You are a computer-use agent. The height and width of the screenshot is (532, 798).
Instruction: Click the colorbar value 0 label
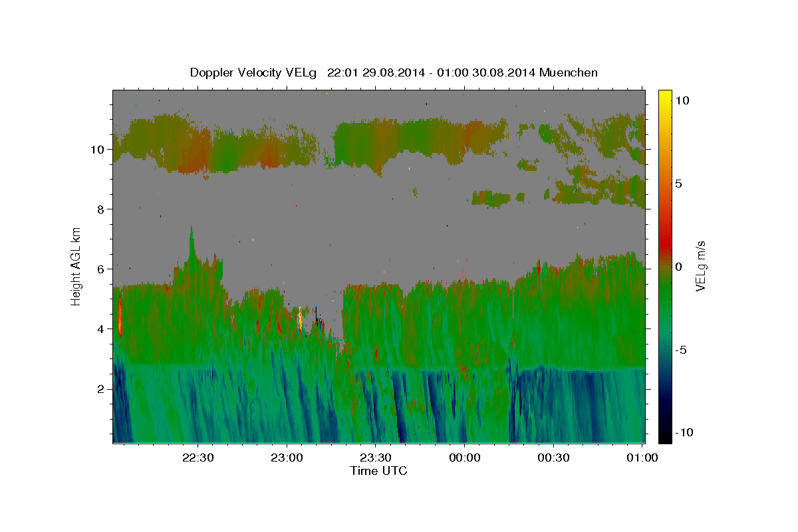[678, 267]
